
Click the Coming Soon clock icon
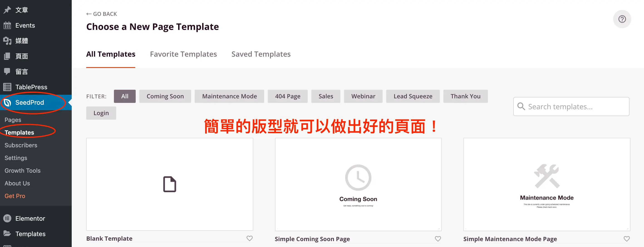coord(358,178)
